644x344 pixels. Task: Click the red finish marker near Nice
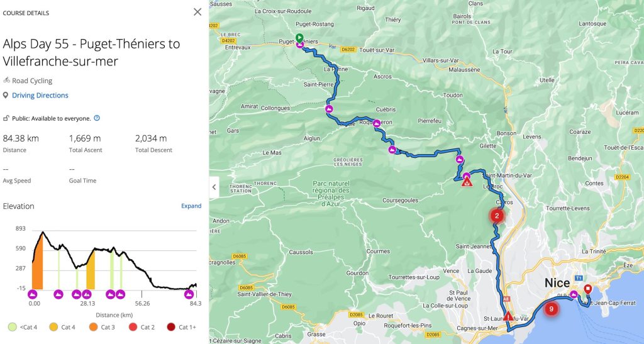tap(587, 289)
